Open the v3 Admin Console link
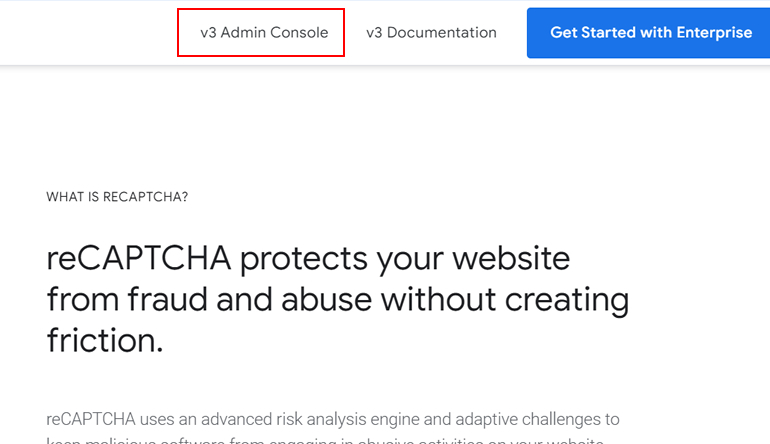Viewport: 770px width, 444px height. (264, 33)
